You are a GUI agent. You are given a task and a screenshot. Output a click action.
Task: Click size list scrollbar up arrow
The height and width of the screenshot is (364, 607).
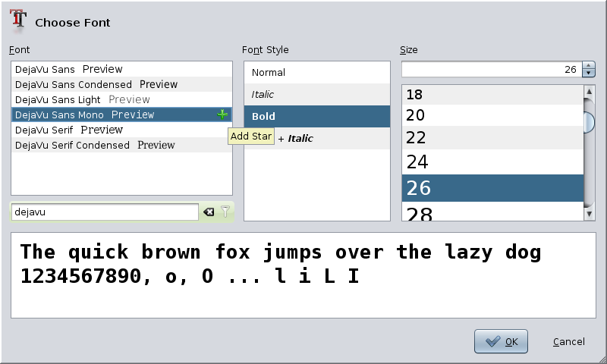[589, 92]
